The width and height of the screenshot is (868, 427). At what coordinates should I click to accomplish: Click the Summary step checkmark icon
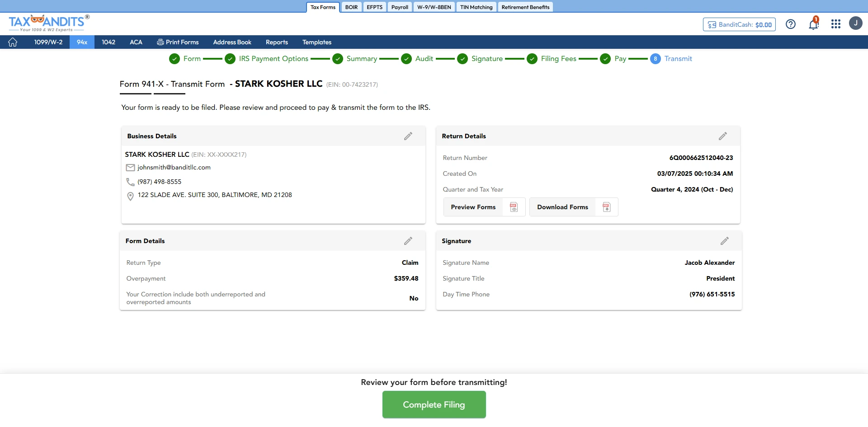click(x=338, y=59)
